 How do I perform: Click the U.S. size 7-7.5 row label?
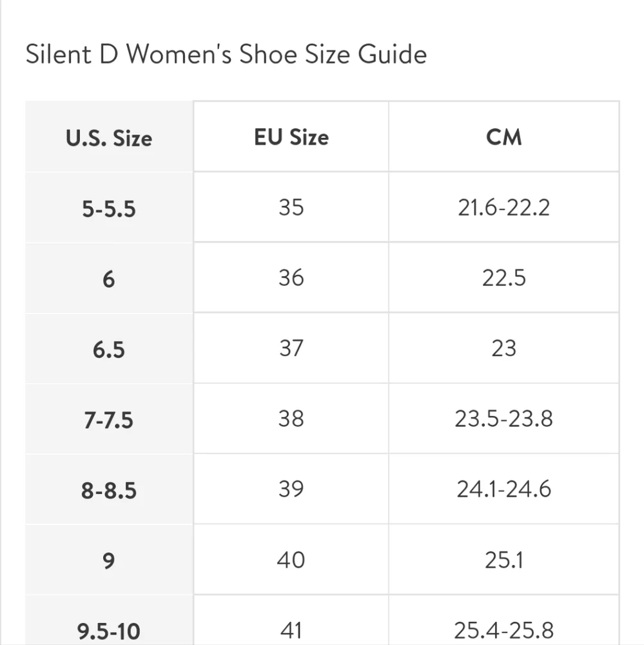[109, 420]
